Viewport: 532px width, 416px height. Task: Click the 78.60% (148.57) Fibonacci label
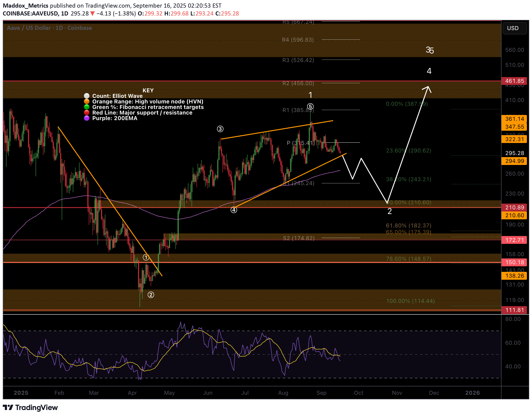point(409,259)
